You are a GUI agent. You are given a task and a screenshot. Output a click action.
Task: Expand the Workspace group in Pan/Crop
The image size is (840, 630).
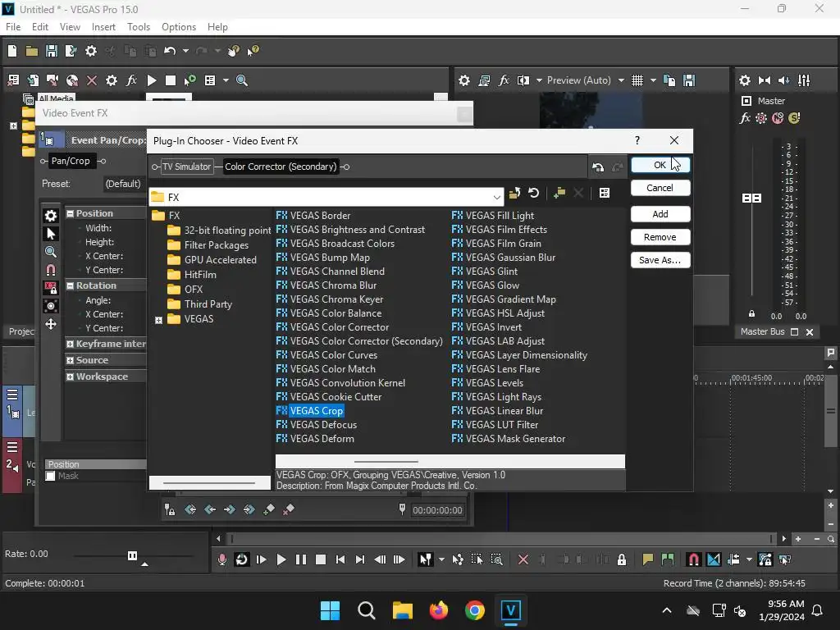pyautogui.click(x=70, y=377)
